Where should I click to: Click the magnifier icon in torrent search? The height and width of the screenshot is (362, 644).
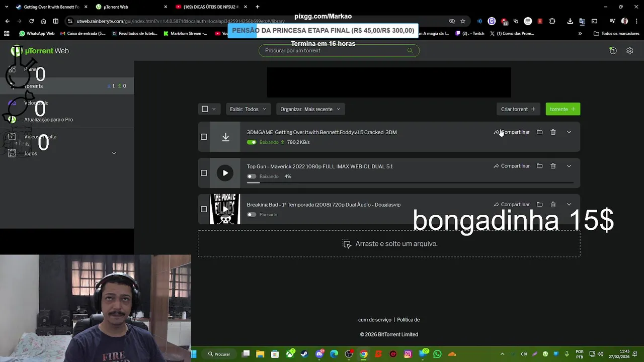pyautogui.click(x=410, y=50)
